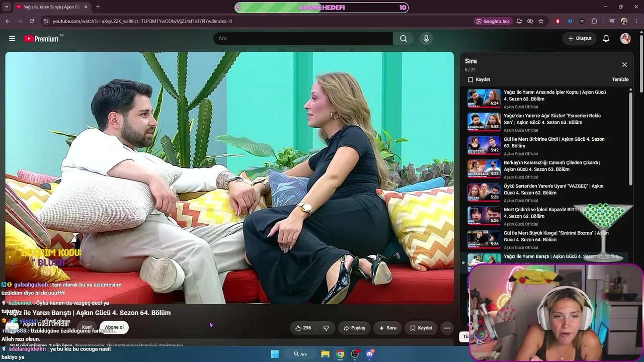The width and height of the screenshot is (644, 362).
Task: Click the Google'a Sor button
Action: tap(493, 21)
